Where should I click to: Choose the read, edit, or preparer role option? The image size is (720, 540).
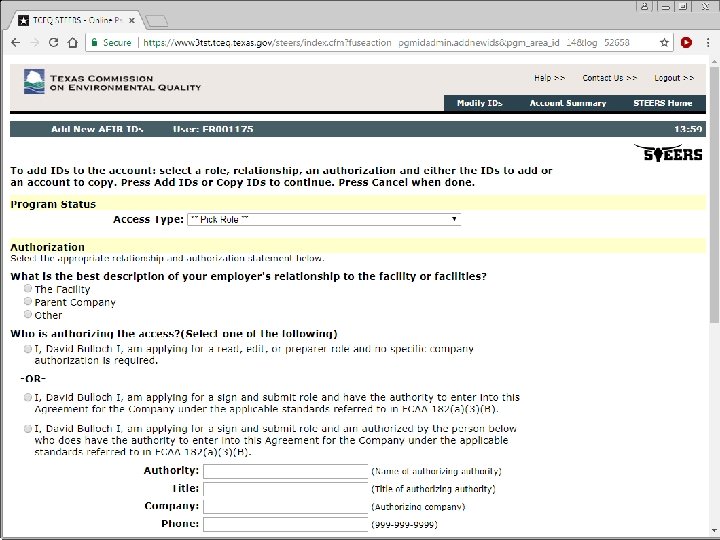pos(28,349)
